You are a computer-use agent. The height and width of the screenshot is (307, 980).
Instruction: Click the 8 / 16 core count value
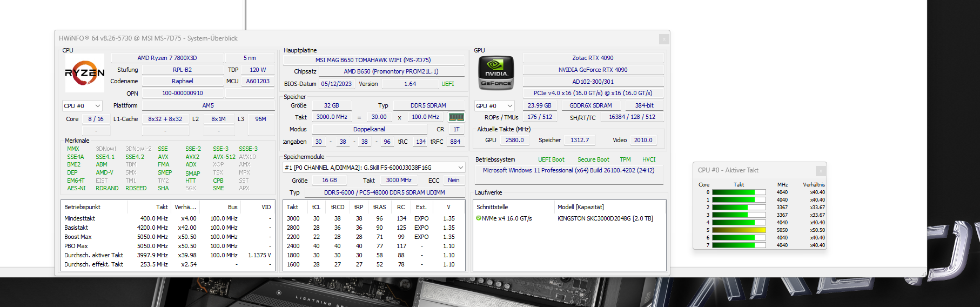coord(96,119)
